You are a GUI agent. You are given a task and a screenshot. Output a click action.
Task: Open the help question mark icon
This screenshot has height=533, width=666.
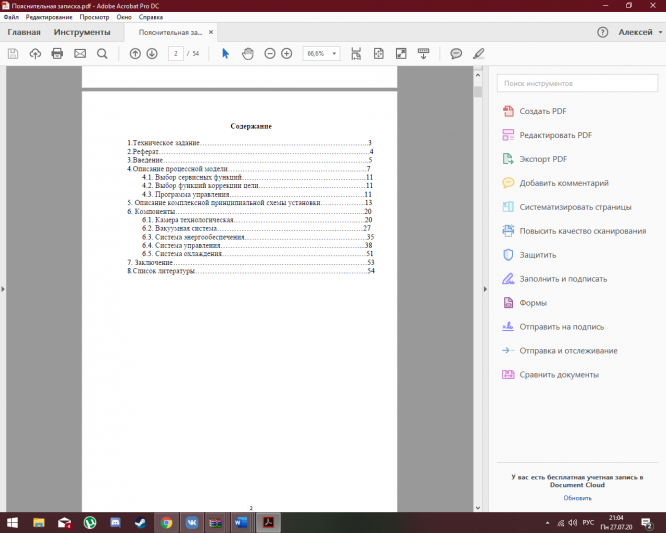coord(602,32)
